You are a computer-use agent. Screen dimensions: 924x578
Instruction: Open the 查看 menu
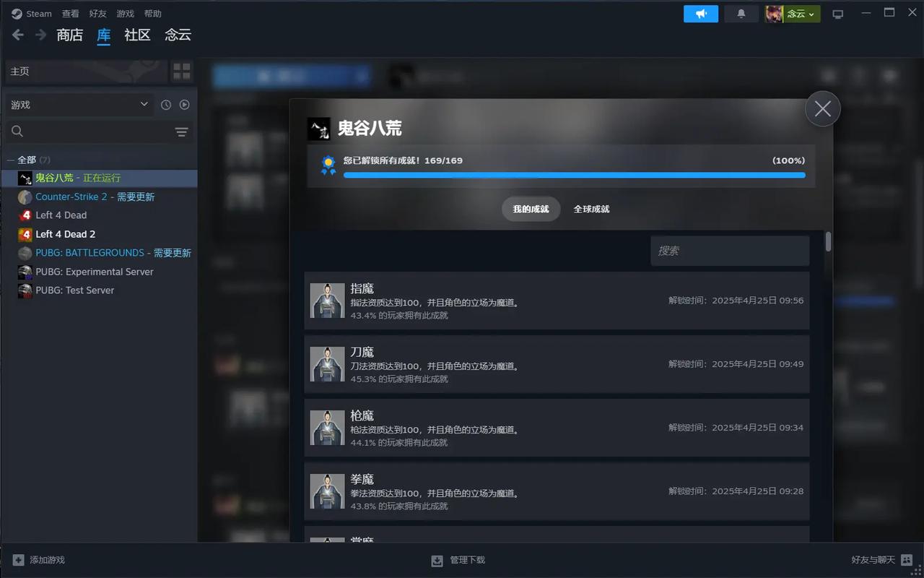click(70, 14)
